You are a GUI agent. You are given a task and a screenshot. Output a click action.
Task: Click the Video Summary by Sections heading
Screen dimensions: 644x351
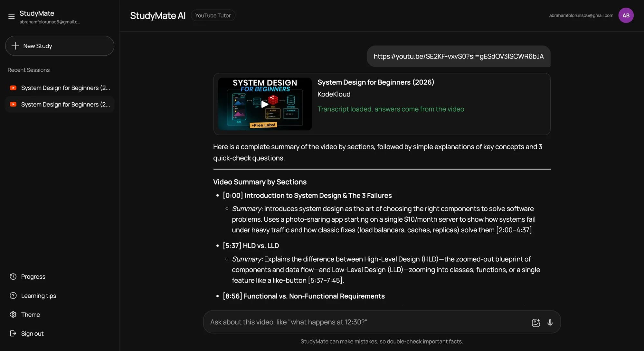click(x=260, y=182)
